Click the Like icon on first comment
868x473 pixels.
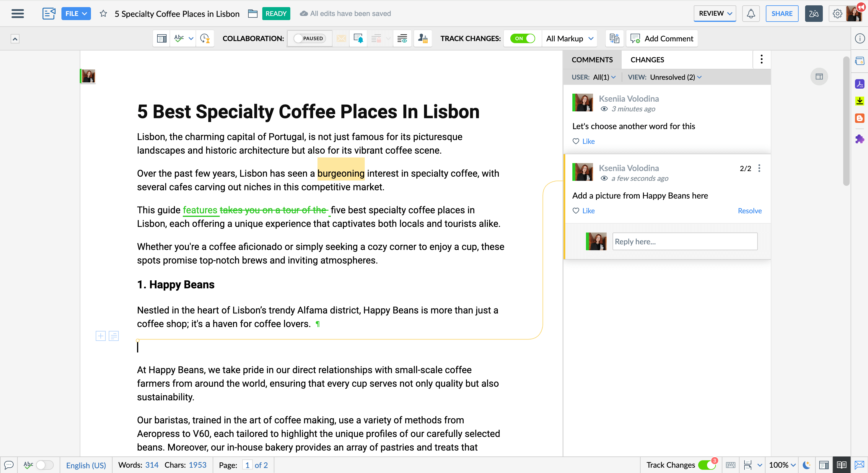[x=576, y=141]
